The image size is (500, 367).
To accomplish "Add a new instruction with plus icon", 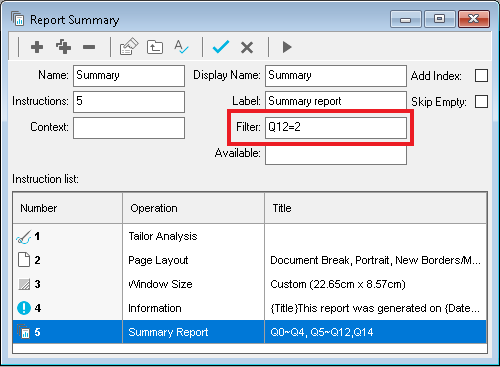I will click(x=37, y=47).
